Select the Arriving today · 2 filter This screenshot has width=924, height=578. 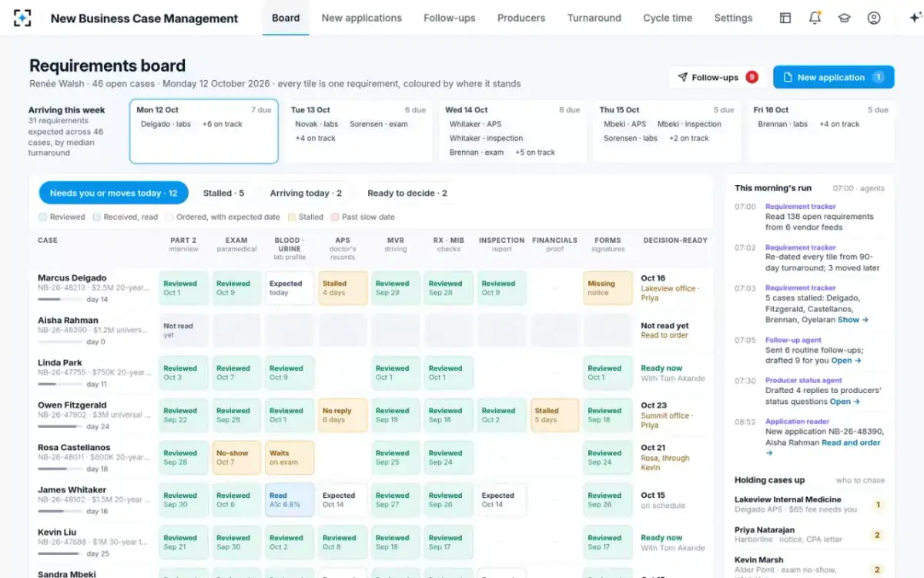click(306, 193)
